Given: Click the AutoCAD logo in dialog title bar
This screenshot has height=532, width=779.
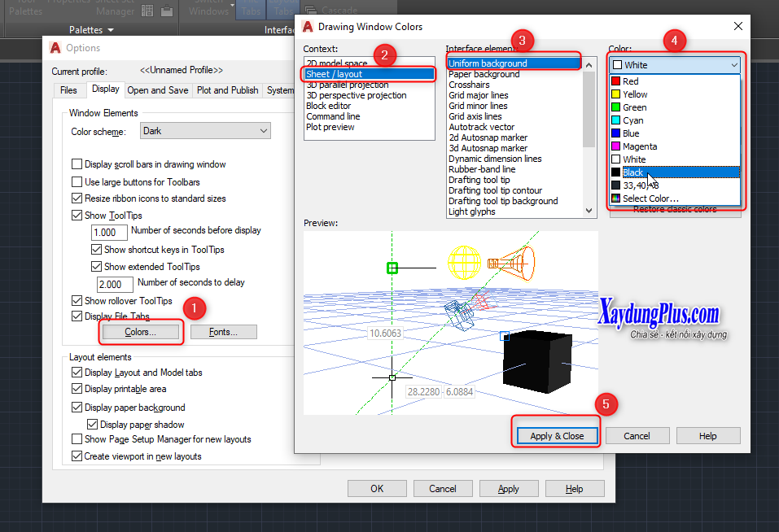Looking at the screenshot, I should 308,26.
